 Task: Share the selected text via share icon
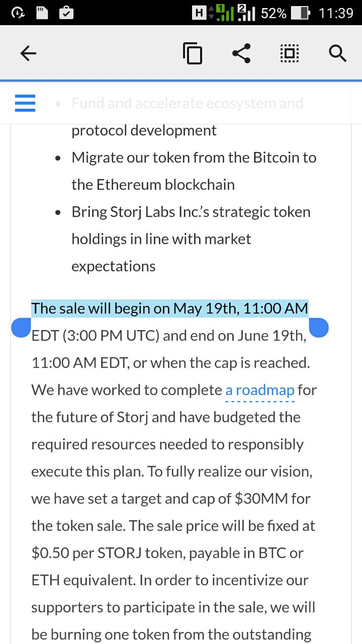tap(241, 53)
